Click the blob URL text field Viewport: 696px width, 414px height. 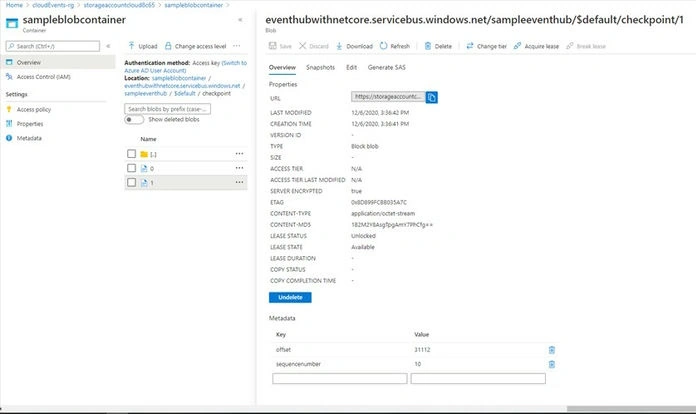coord(388,97)
